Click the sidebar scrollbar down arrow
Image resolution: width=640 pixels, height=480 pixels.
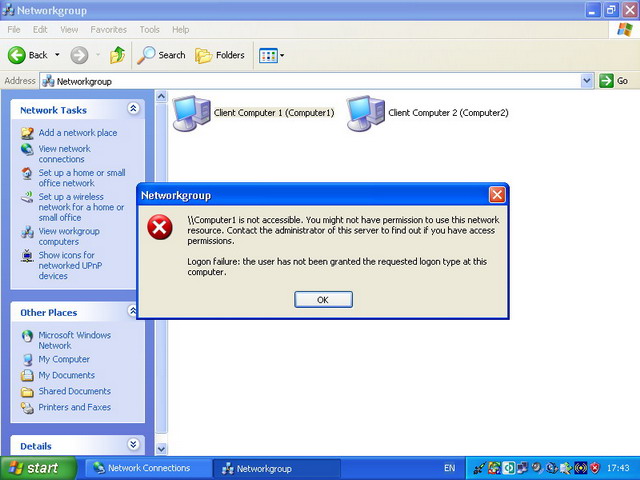[161, 449]
